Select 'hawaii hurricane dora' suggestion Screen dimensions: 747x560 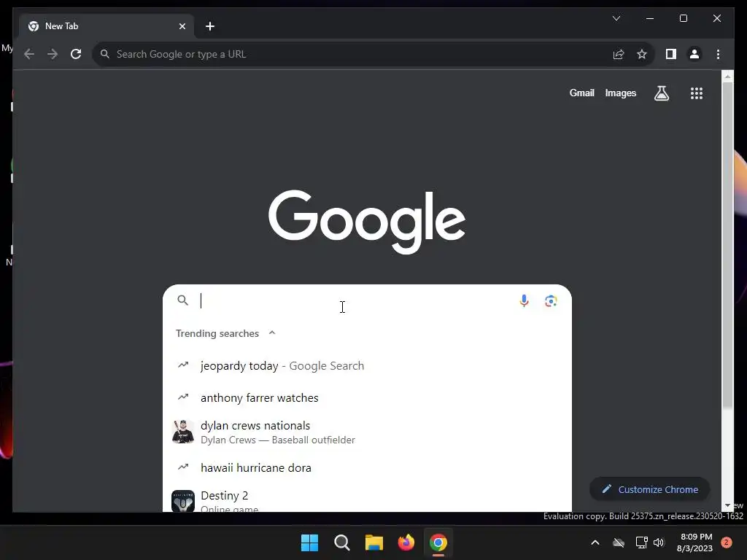[367, 467]
